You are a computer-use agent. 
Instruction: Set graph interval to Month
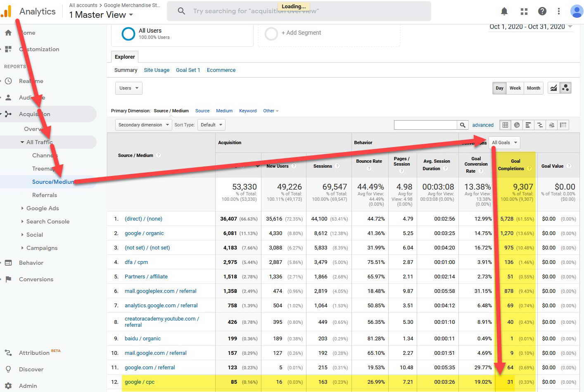click(x=533, y=88)
